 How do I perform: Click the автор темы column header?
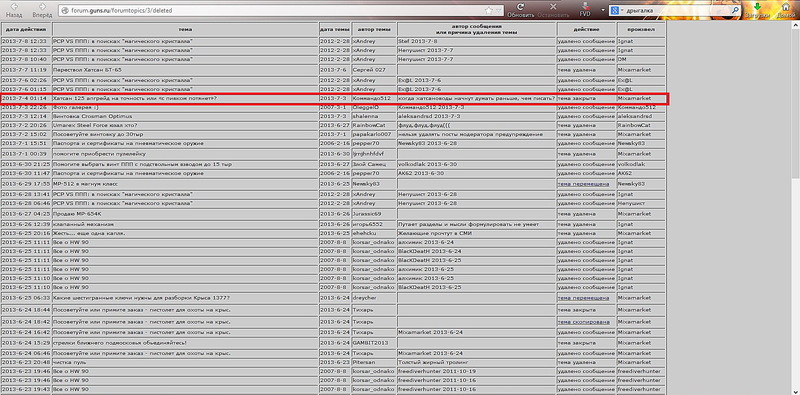373,29
